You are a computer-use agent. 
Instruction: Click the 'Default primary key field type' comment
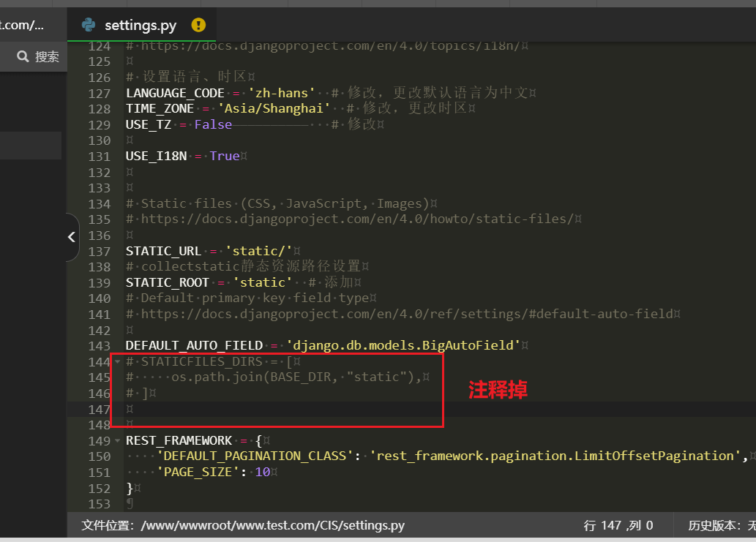247,298
